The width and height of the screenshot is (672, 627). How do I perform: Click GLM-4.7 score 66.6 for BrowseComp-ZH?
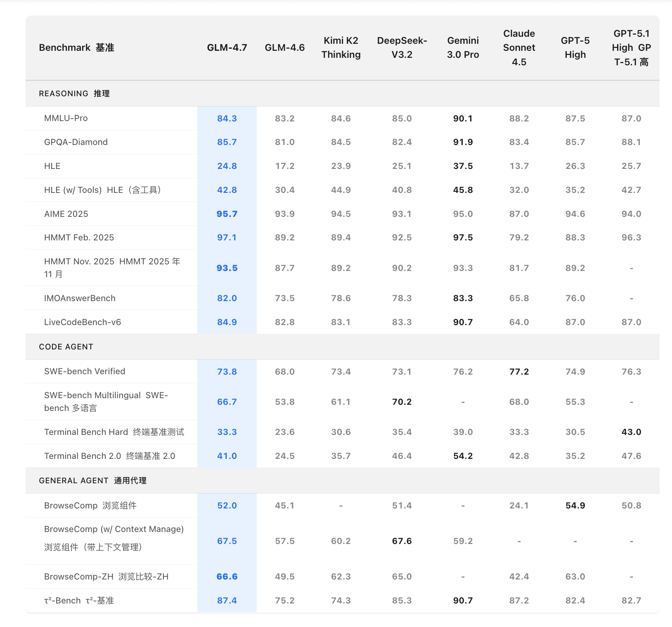pos(227,577)
